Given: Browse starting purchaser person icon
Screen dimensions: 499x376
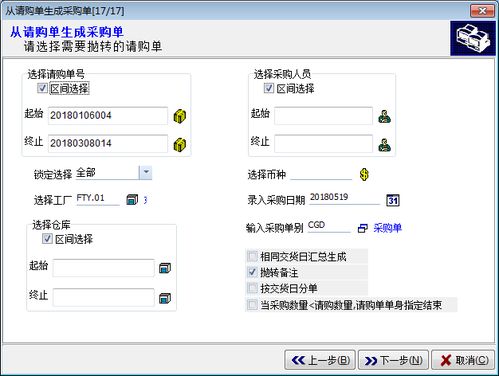Looking at the screenshot, I should coord(384,117).
